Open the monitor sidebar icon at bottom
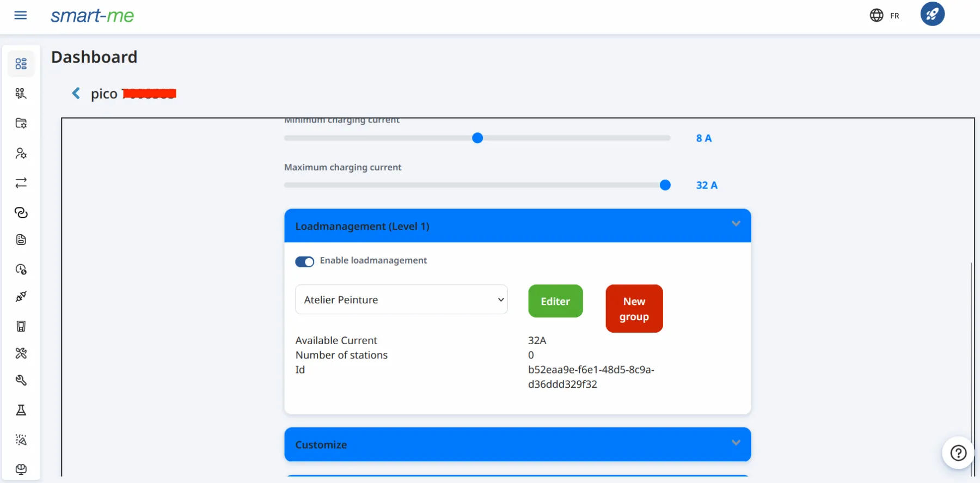980x483 pixels. point(21,469)
